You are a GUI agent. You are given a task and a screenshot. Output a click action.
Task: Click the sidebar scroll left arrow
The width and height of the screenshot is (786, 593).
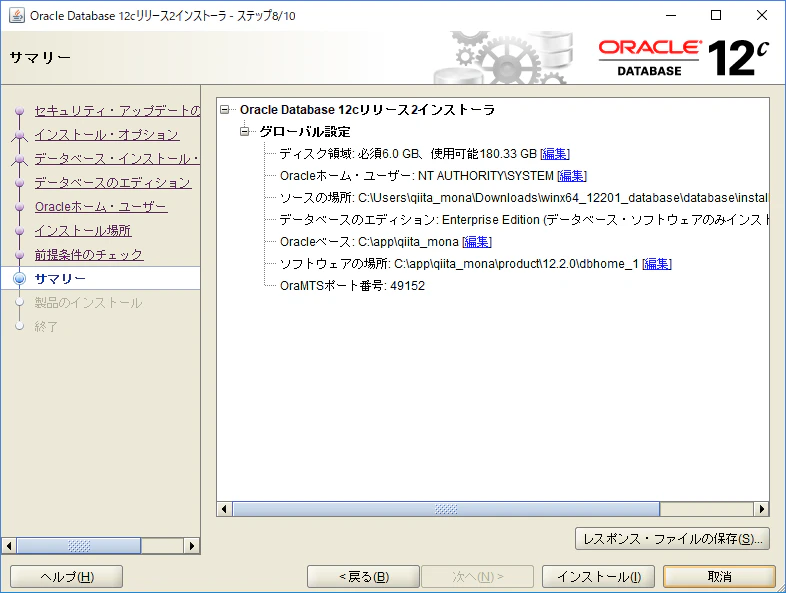(x=9, y=546)
